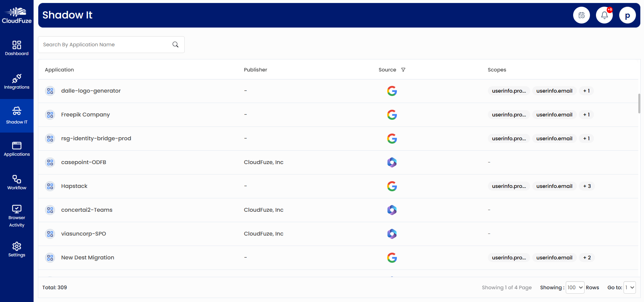Select Applications in the left sidebar
The height and width of the screenshot is (302, 644).
pyautogui.click(x=16, y=149)
